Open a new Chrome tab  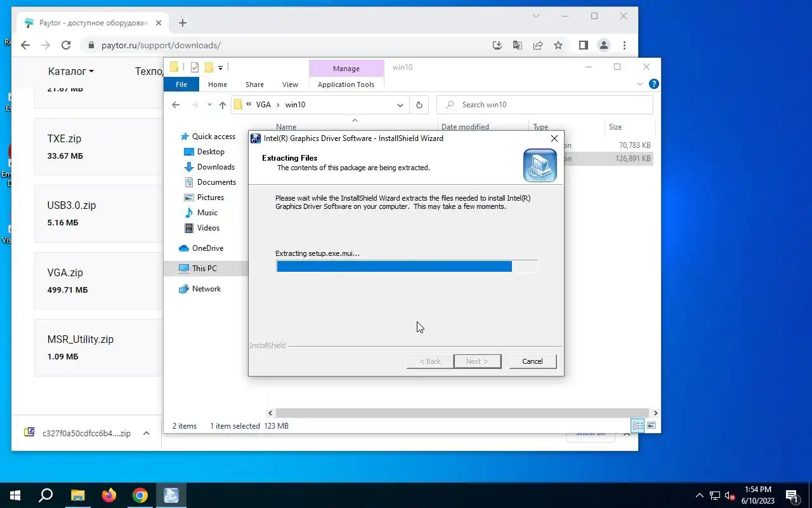(x=183, y=23)
